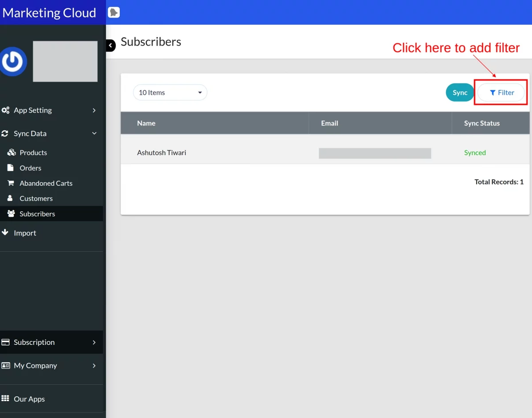Click the blue power logo in the sidebar

coord(13,62)
